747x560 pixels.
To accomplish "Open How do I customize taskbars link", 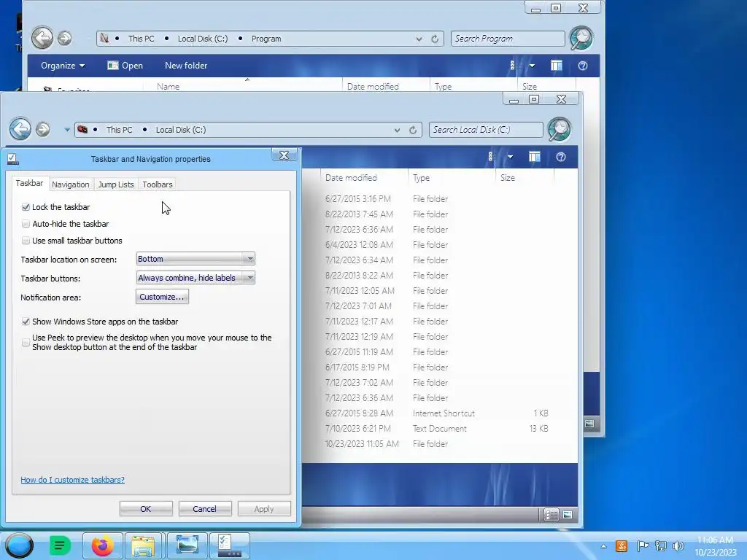I will [72, 480].
